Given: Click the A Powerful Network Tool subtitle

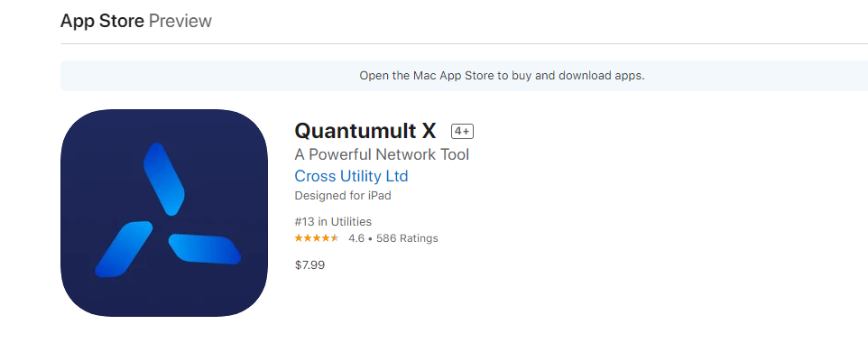Looking at the screenshot, I should [x=382, y=154].
